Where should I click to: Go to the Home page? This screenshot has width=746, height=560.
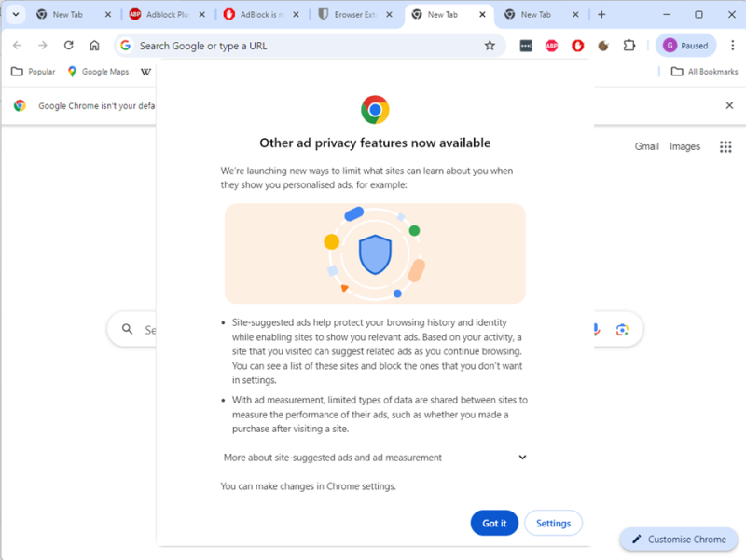point(94,46)
